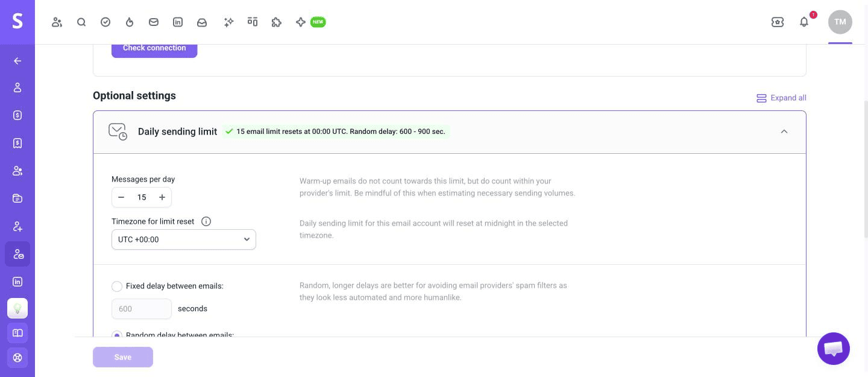The width and height of the screenshot is (868, 377).
Task: Click the Save button
Action: (123, 357)
